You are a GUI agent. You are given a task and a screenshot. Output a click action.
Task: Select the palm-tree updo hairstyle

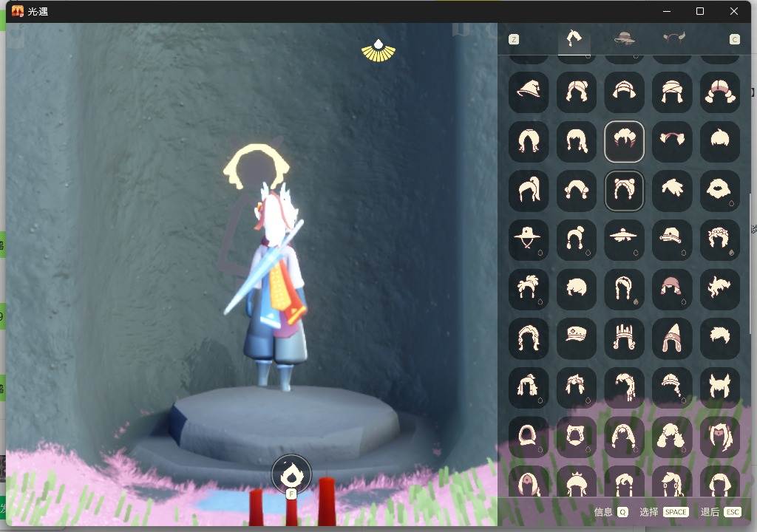pos(529,289)
